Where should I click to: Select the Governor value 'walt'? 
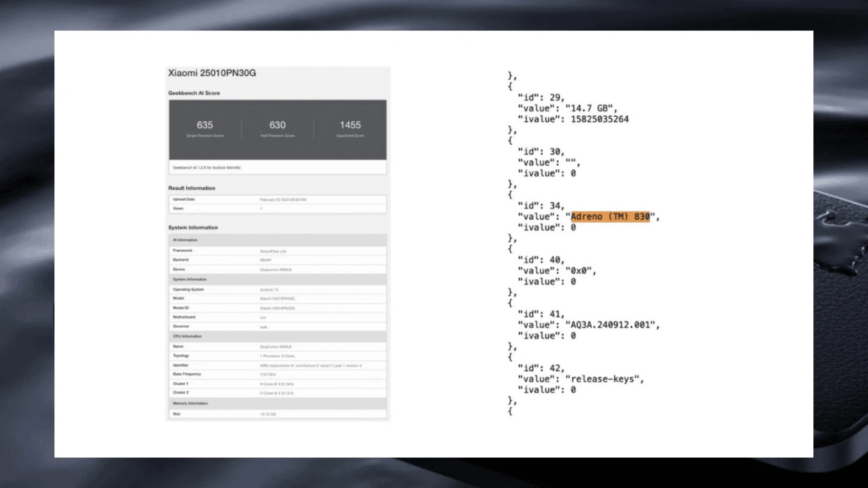tap(263, 327)
